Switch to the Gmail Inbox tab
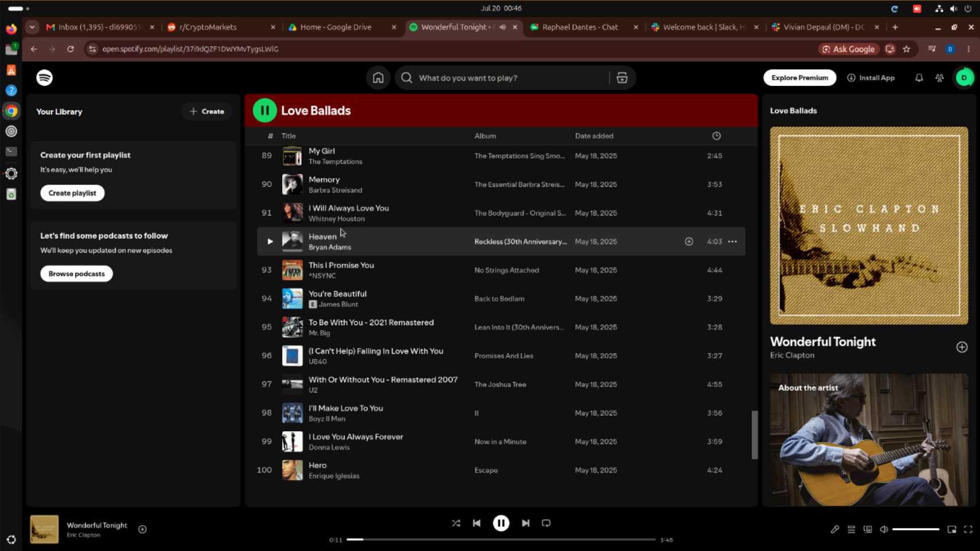The width and height of the screenshot is (980, 551). [x=100, y=27]
